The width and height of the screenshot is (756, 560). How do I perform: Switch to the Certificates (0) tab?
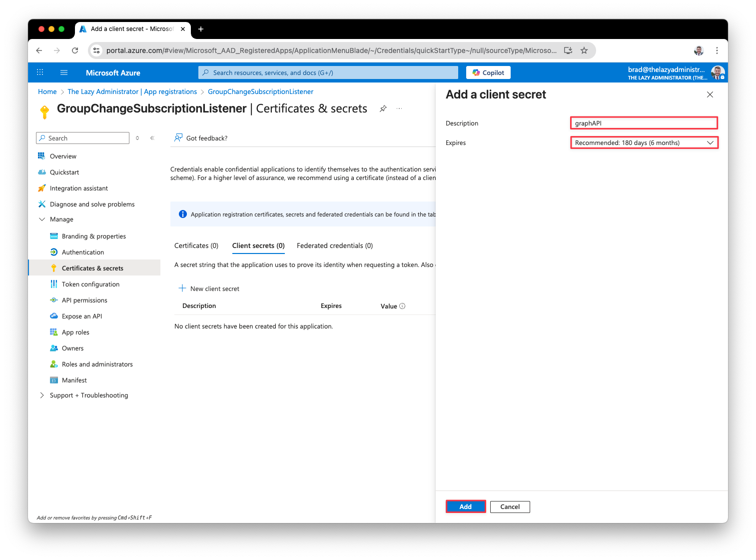196,245
